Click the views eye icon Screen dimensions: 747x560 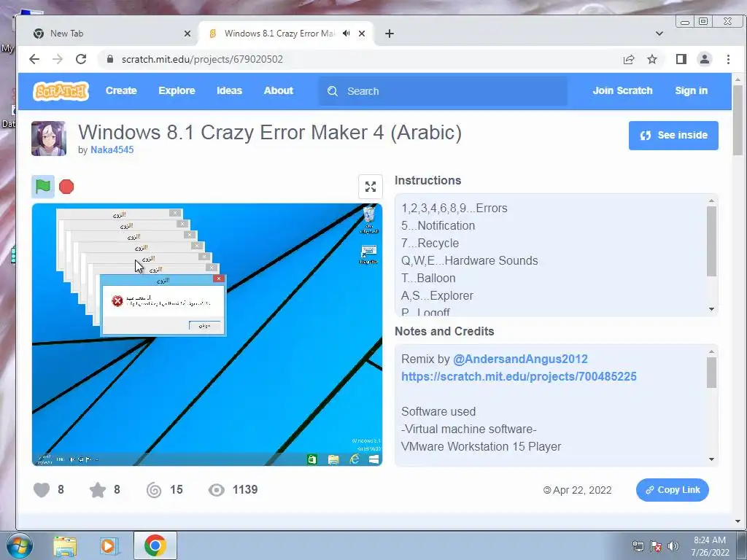(x=216, y=490)
